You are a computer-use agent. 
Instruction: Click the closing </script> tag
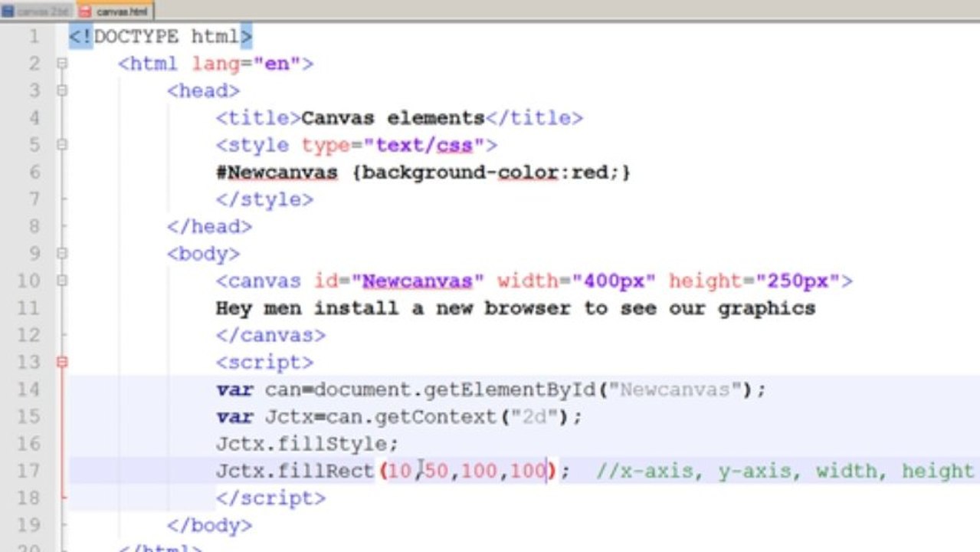coord(270,498)
